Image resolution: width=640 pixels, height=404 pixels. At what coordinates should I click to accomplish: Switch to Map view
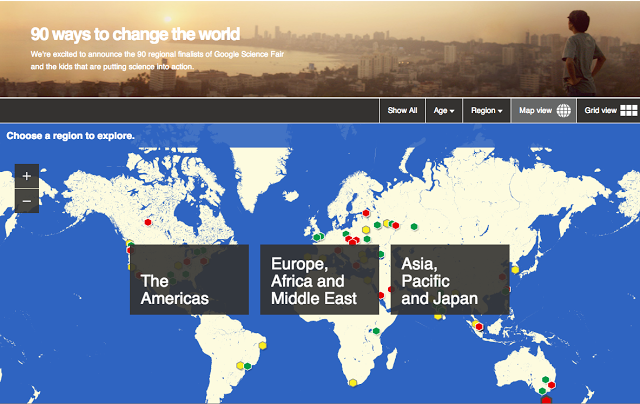point(544,110)
